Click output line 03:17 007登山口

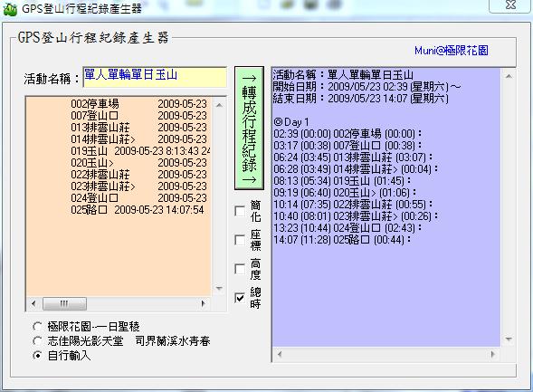tap(347, 146)
